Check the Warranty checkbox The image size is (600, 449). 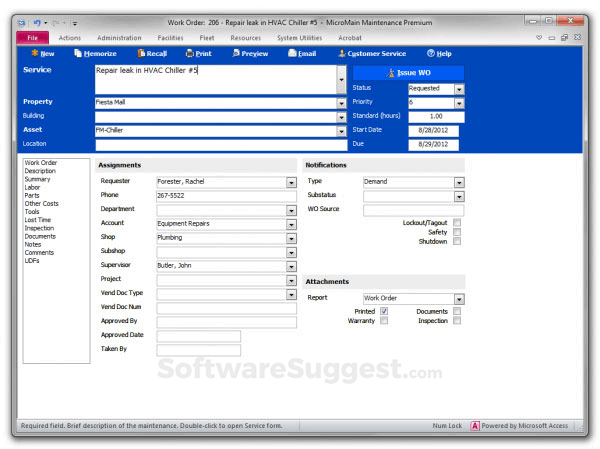[384, 320]
